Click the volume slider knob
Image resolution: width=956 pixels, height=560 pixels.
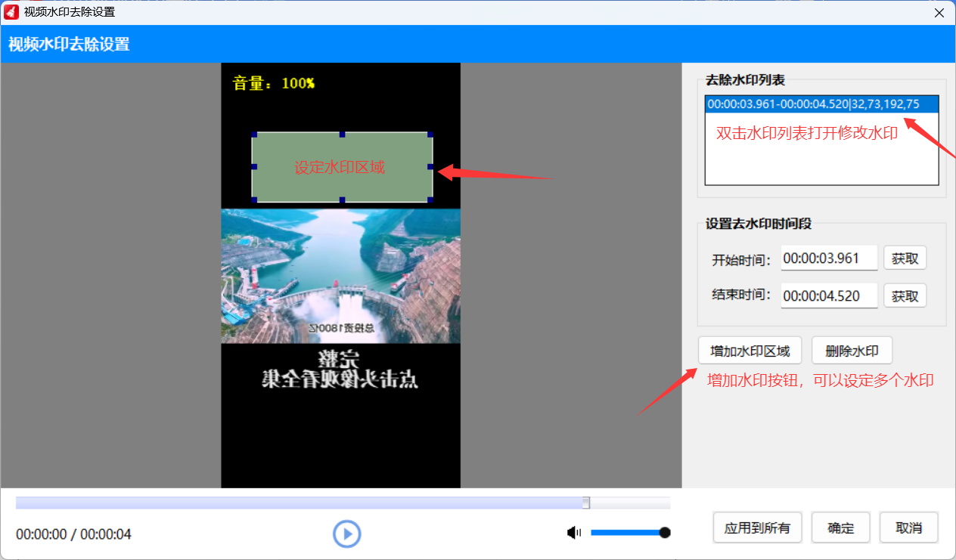click(665, 533)
